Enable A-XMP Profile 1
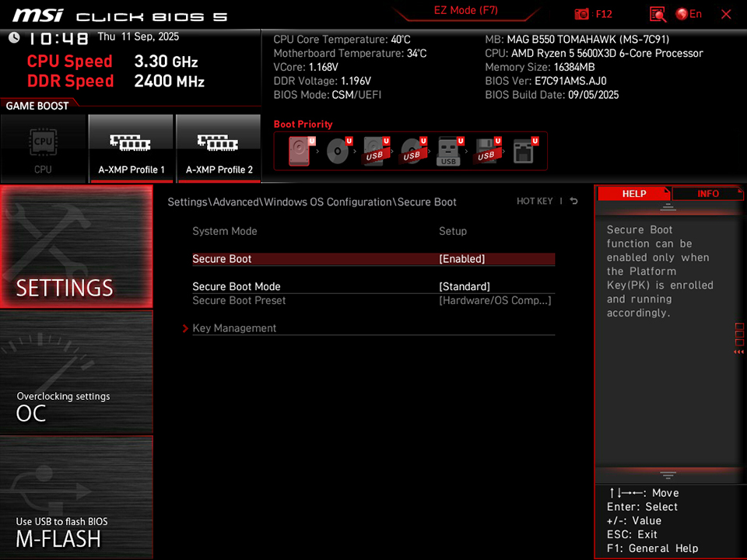This screenshot has height=560, width=747. coord(131,148)
